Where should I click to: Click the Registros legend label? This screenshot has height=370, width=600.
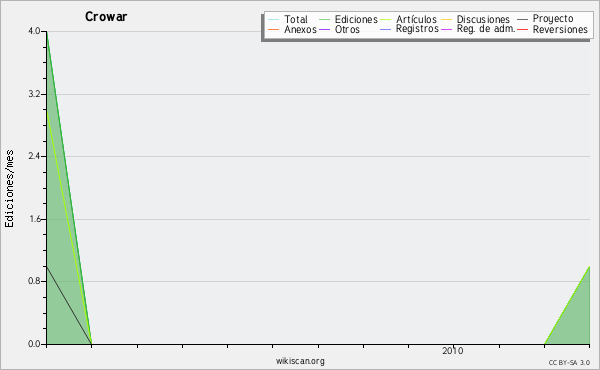tap(417, 29)
